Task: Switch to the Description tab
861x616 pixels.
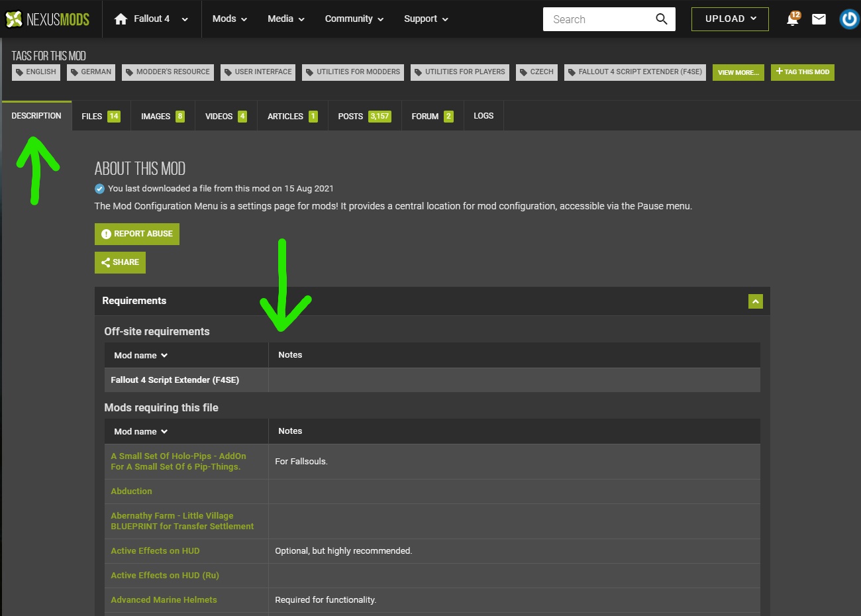Action: tap(36, 116)
